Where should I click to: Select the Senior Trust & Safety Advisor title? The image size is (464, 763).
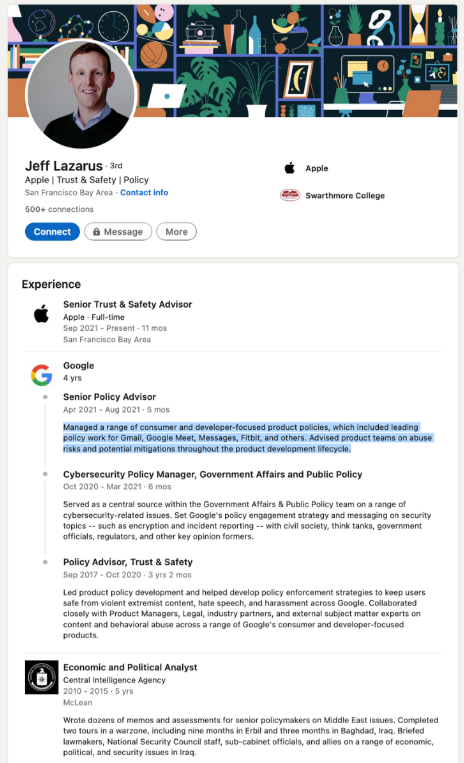127,305
